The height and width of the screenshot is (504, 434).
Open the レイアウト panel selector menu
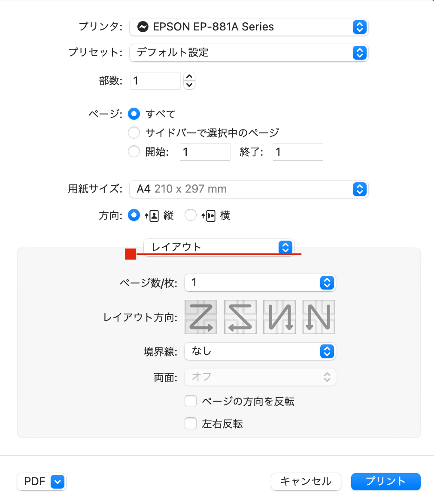point(219,247)
